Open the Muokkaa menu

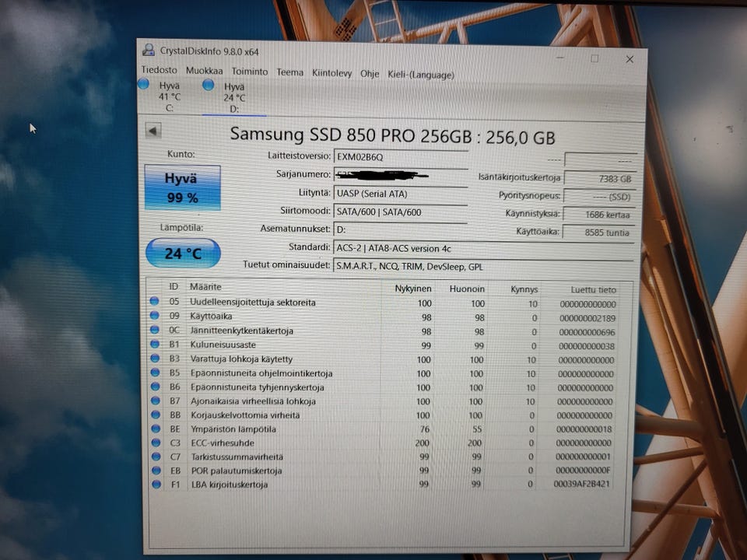(205, 71)
